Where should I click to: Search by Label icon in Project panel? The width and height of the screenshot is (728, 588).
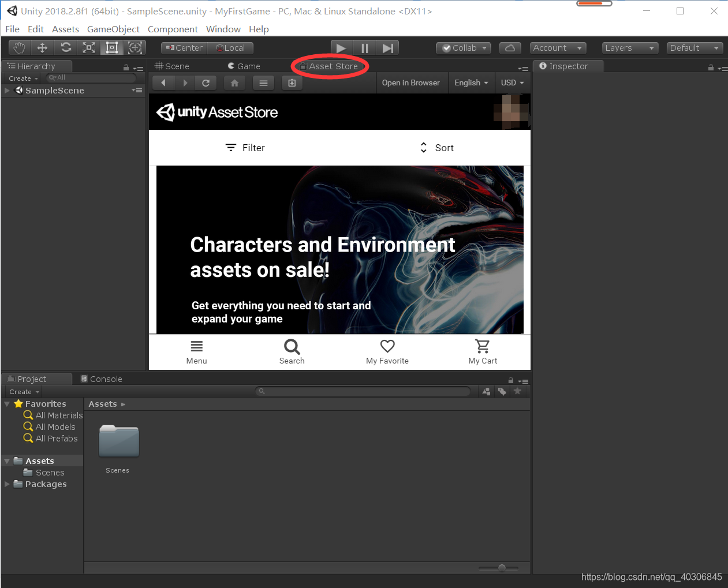(502, 391)
